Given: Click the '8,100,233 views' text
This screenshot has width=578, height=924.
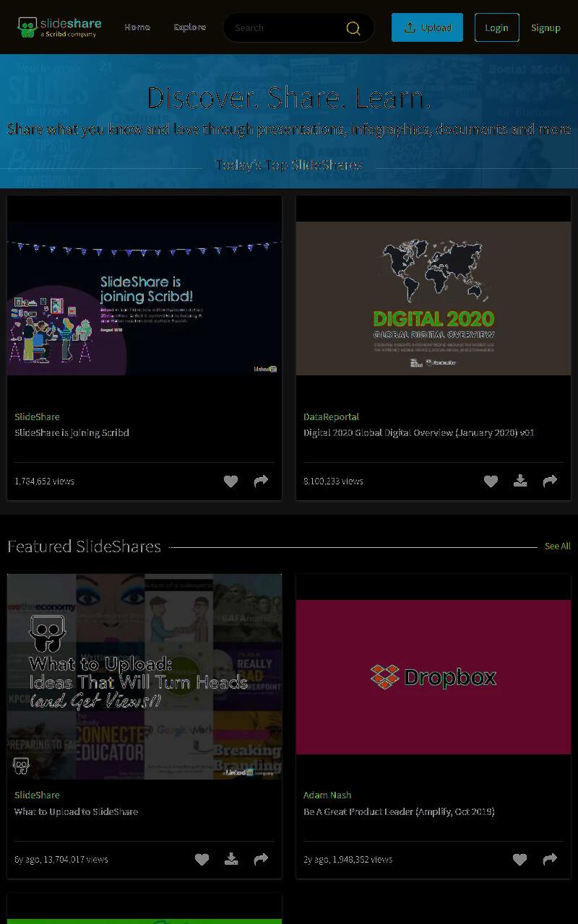Looking at the screenshot, I should (333, 481).
